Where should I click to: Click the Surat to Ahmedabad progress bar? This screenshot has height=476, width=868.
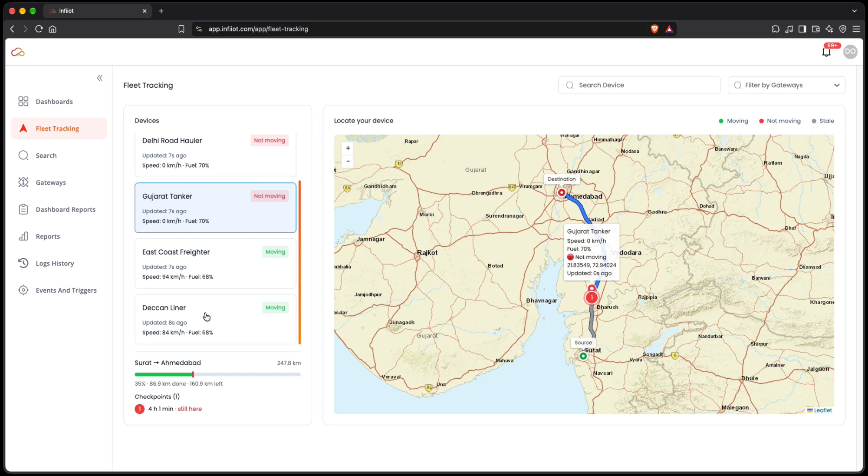pos(217,374)
